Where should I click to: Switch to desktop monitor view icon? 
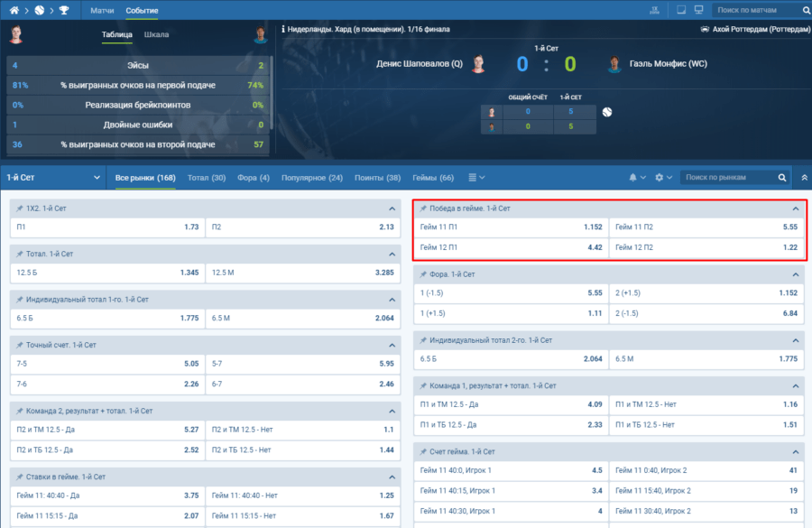point(698,10)
